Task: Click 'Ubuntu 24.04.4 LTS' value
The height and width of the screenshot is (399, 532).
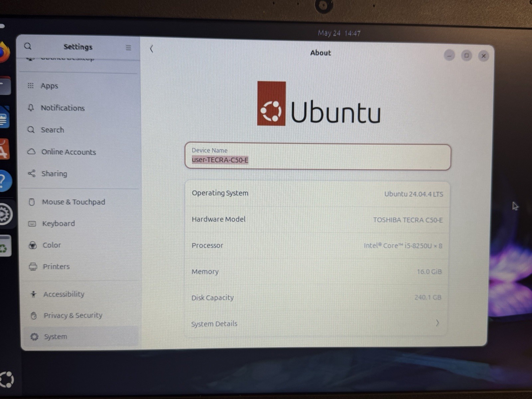Action: 414,194
